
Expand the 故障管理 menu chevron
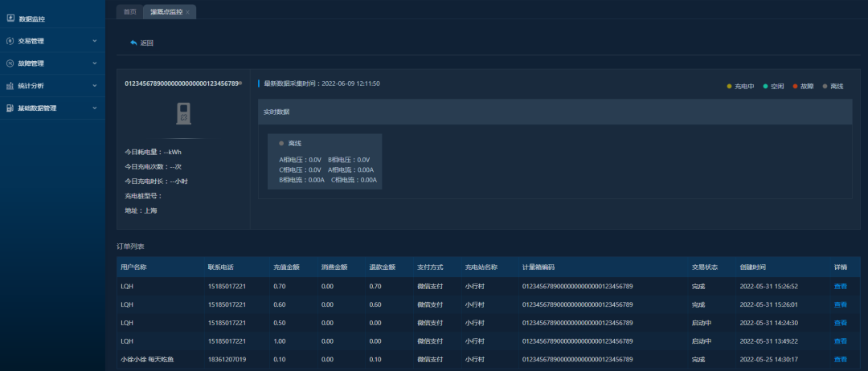point(95,63)
